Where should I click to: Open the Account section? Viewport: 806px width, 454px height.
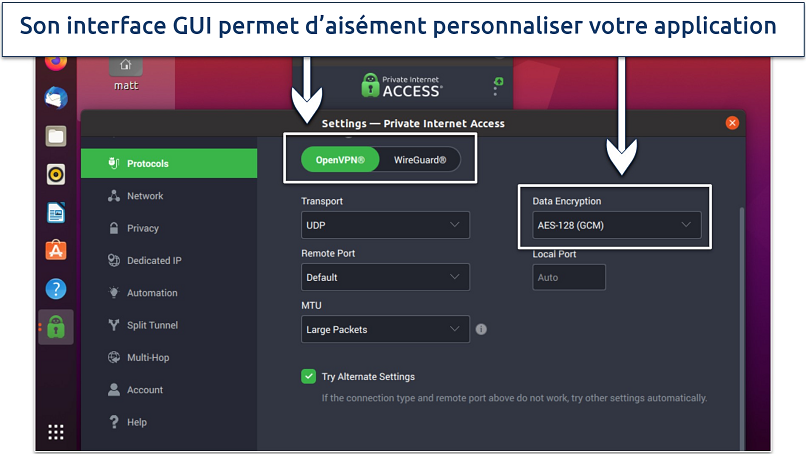point(144,390)
